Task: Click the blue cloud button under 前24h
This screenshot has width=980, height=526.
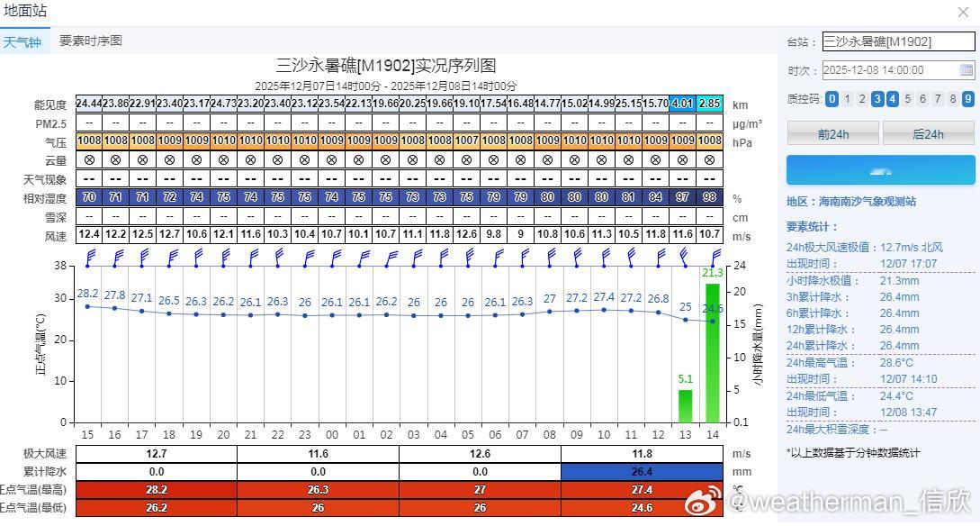Action: (x=880, y=170)
